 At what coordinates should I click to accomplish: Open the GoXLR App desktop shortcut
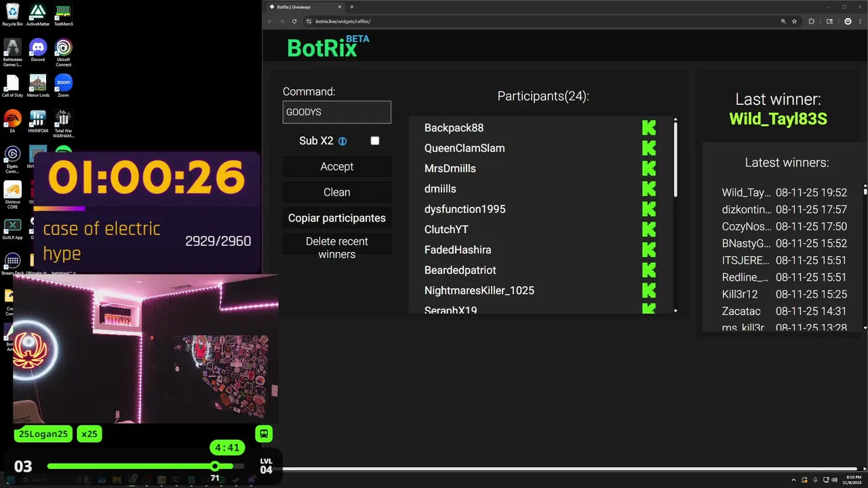(x=12, y=228)
